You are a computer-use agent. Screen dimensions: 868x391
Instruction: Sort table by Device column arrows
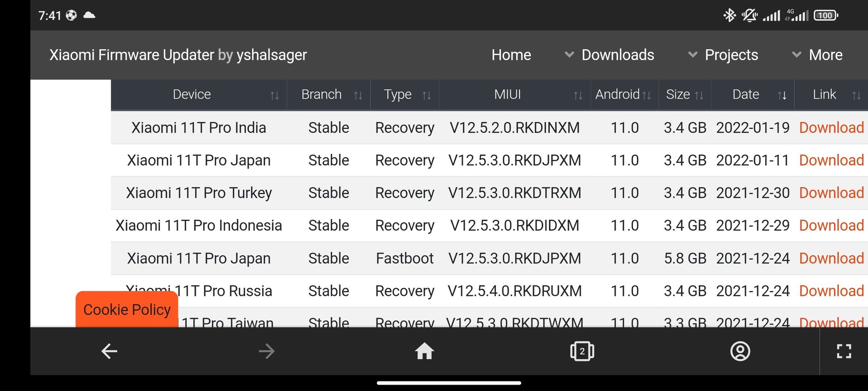click(x=274, y=95)
